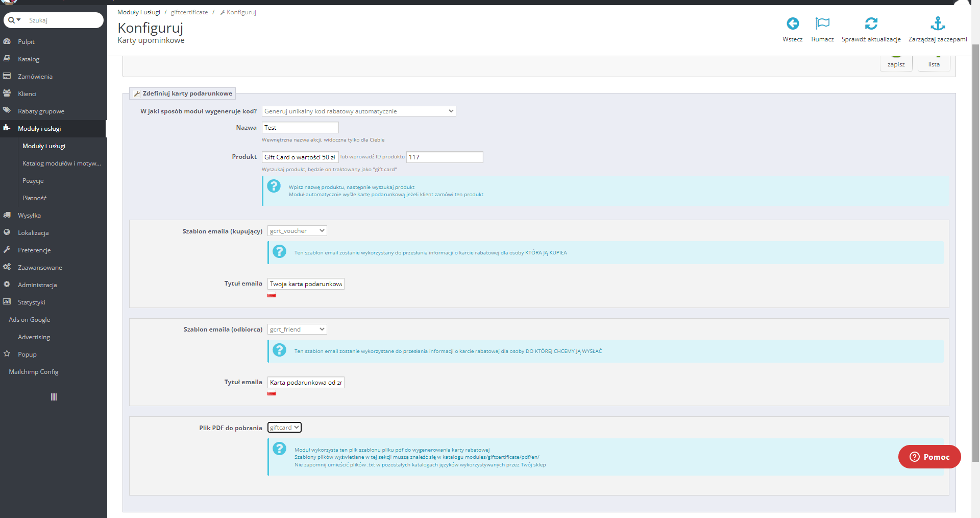Open Tłumacz flag icon
The image size is (980, 518).
822,23
